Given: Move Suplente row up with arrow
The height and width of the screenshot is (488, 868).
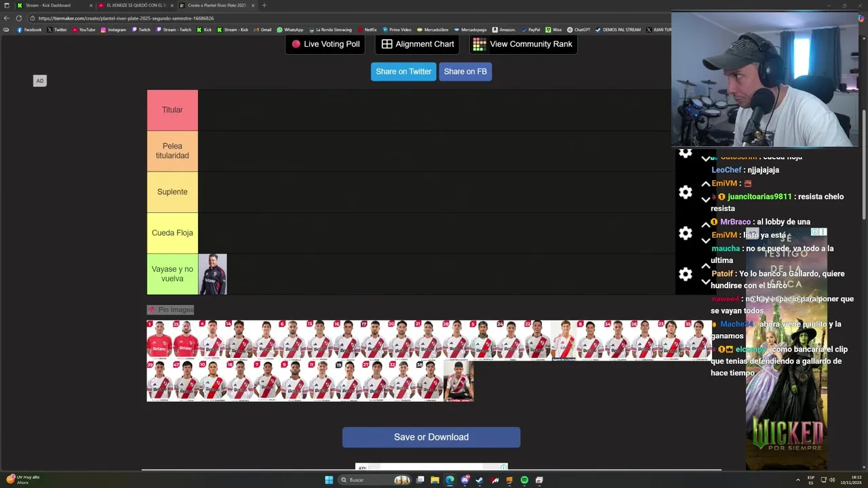Looking at the screenshot, I should (x=706, y=184).
